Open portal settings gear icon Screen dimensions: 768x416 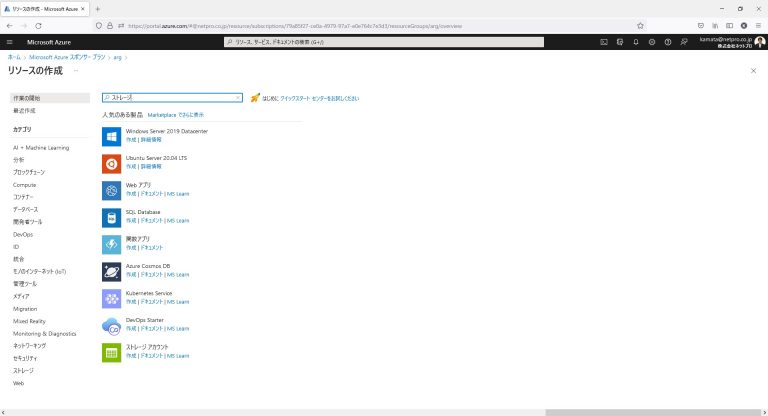click(652, 42)
